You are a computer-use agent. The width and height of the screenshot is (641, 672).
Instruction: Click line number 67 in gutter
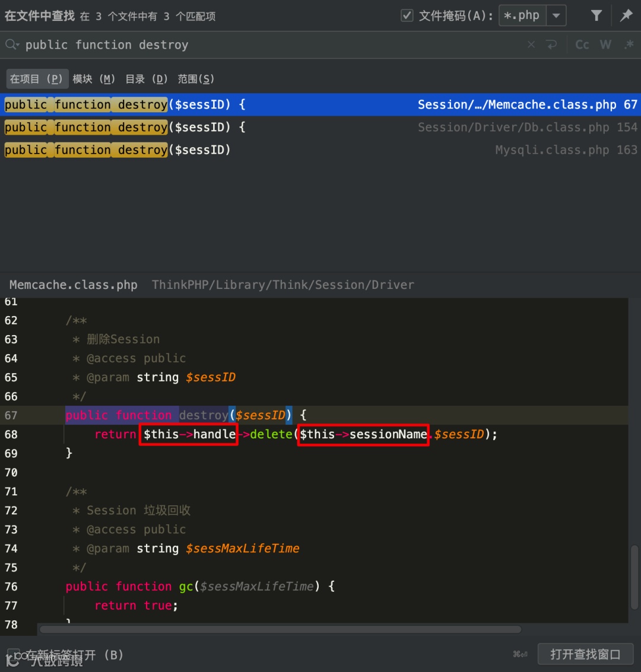[x=11, y=415]
